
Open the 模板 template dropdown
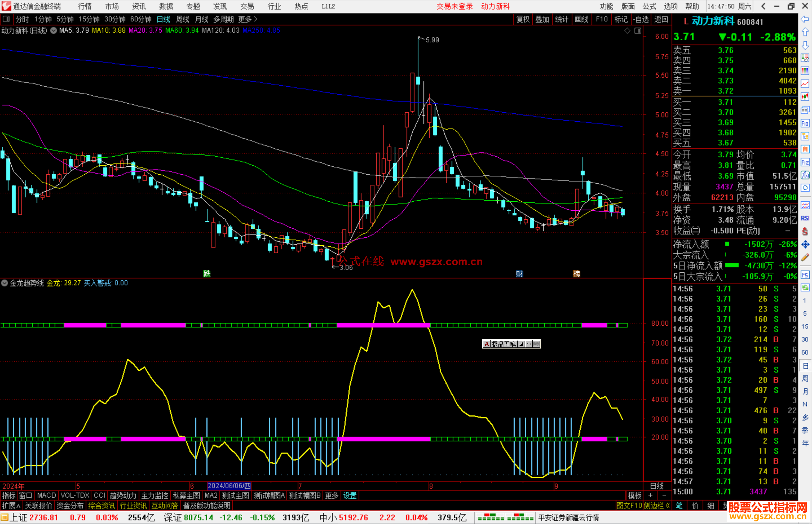[635, 495]
